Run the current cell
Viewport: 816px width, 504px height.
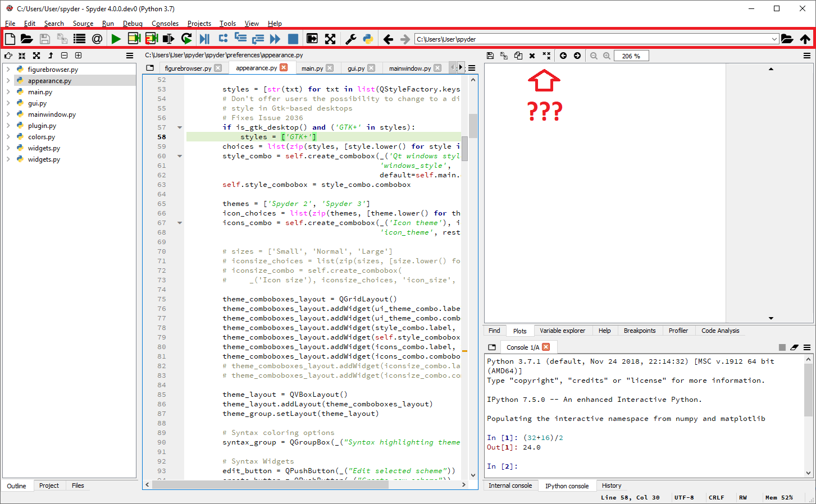[134, 39]
